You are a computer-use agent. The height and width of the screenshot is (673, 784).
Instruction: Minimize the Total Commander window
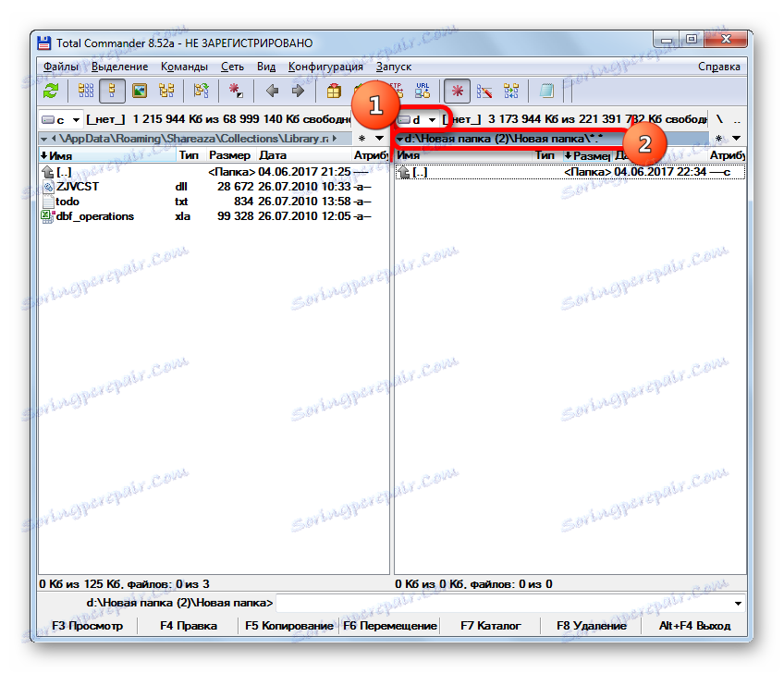pos(666,40)
